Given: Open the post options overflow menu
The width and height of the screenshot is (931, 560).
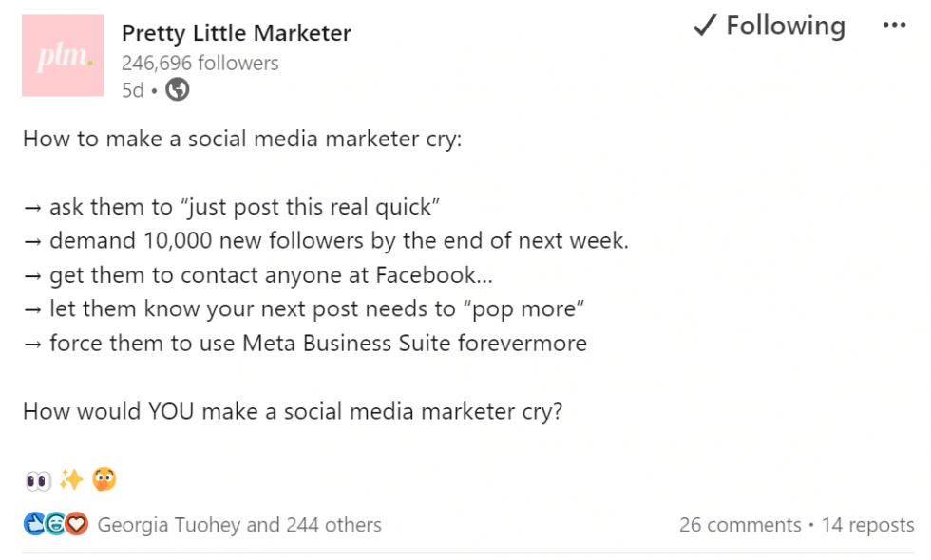Looking at the screenshot, I should pyautogui.click(x=894, y=25).
